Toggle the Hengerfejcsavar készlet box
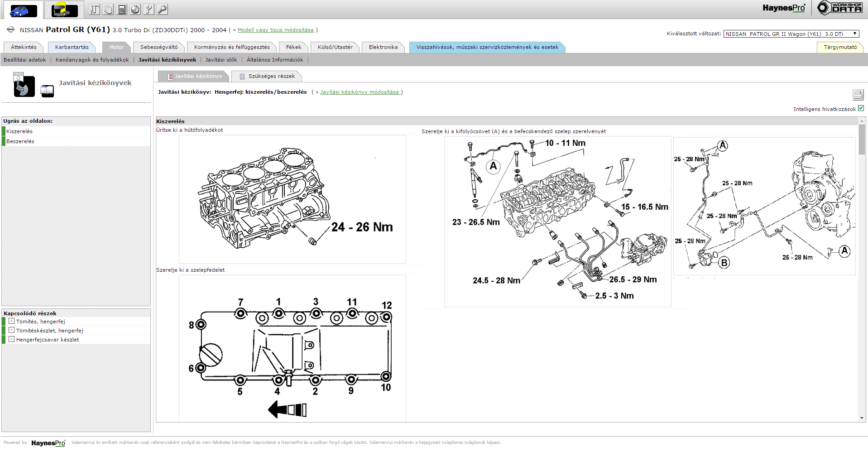The height and width of the screenshot is (457, 868). click(x=12, y=339)
